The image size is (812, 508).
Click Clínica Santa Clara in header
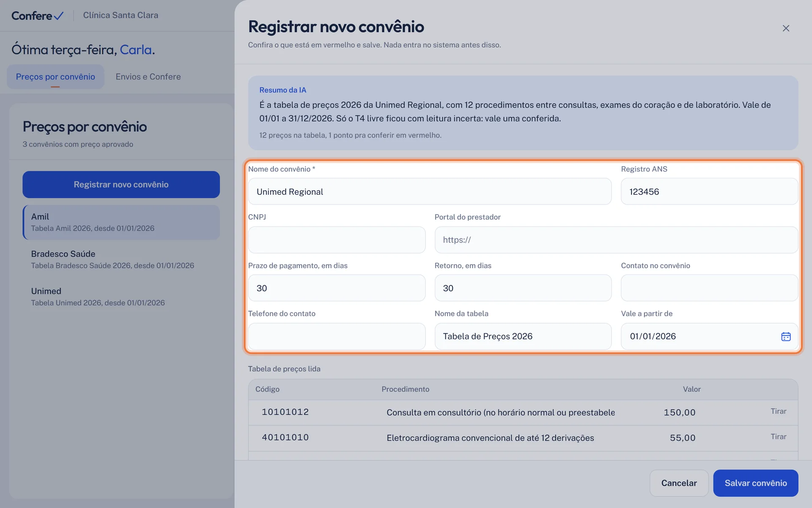[x=121, y=15]
